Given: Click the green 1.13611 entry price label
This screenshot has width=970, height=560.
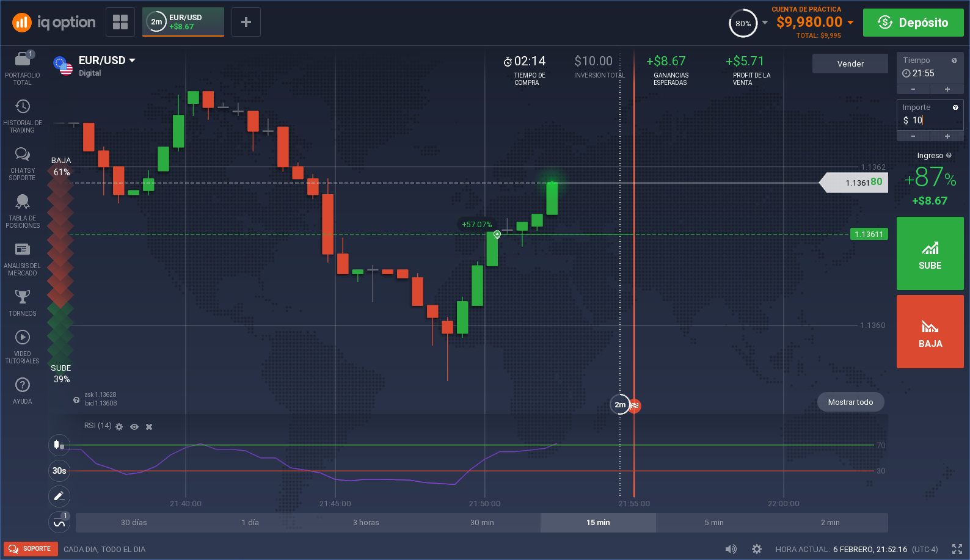Looking at the screenshot, I should tap(869, 234).
